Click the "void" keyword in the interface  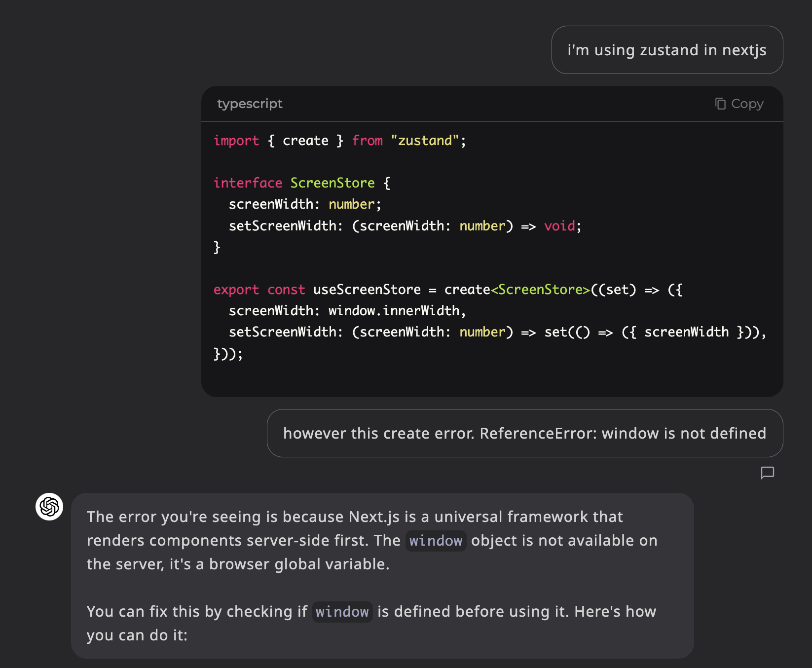tap(559, 226)
